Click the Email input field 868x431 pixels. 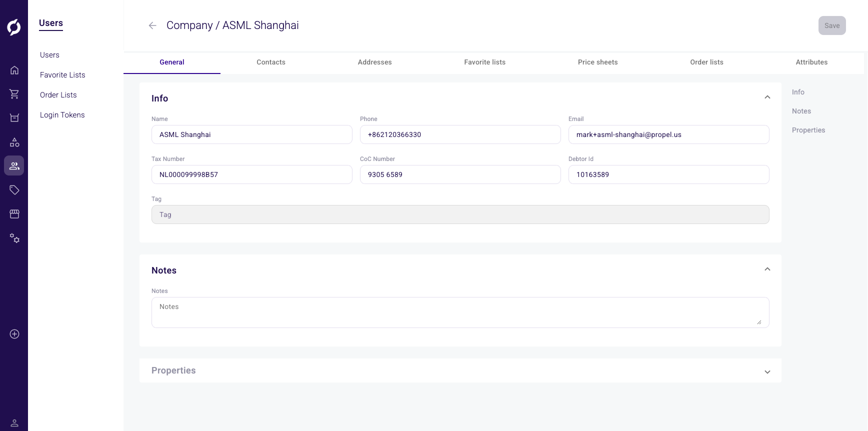click(669, 134)
